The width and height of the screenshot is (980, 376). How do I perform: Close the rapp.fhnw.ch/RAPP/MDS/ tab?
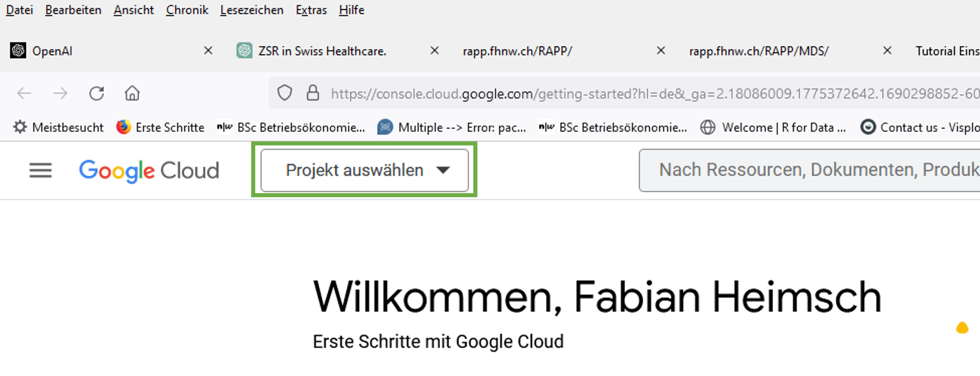(887, 51)
